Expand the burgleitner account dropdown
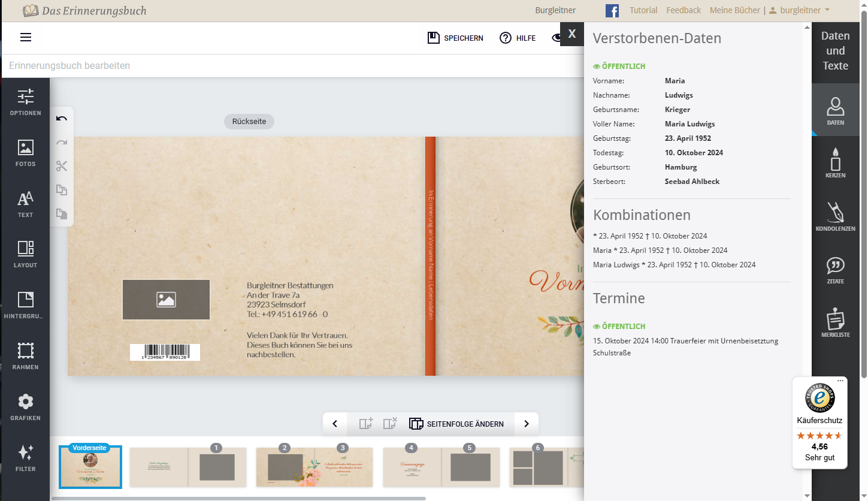 (800, 10)
